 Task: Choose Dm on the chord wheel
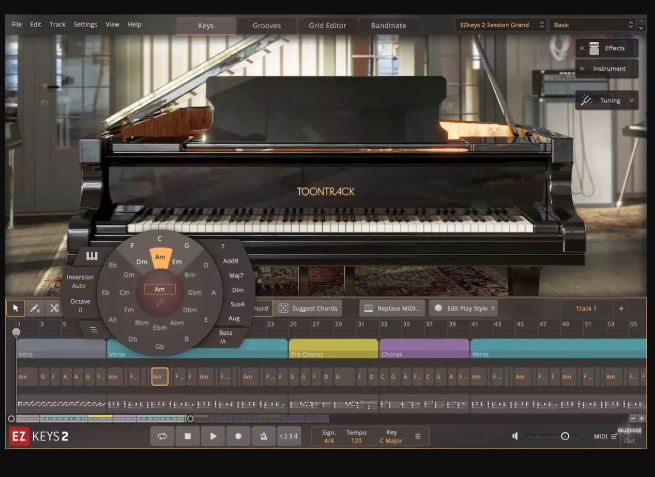point(142,261)
